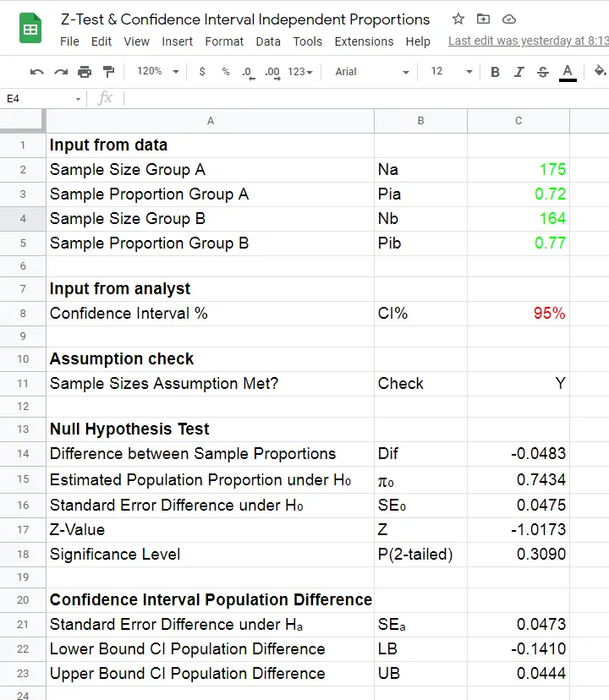The width and height of the screenshot is (609, 700).
Task: Open the Google Sheets home icon
Action: [x=30, y=29]
